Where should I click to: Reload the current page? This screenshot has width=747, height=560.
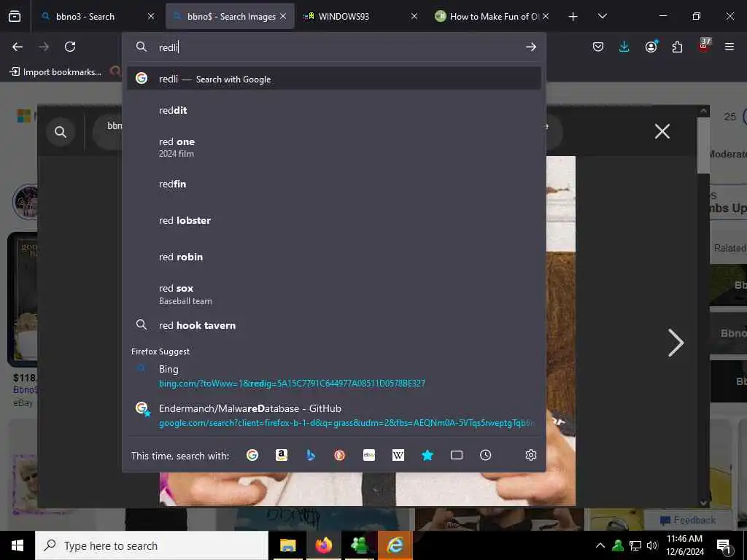[x=70, y=47]
